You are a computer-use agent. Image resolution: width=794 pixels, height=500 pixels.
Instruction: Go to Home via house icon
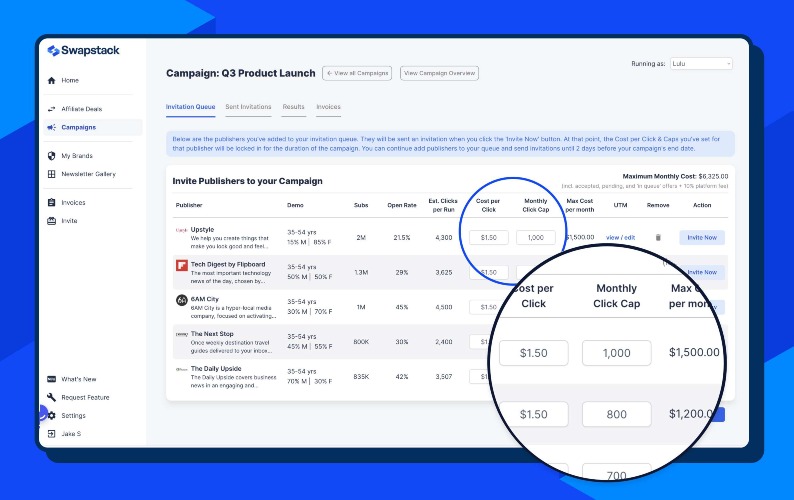tap(51, 81)
